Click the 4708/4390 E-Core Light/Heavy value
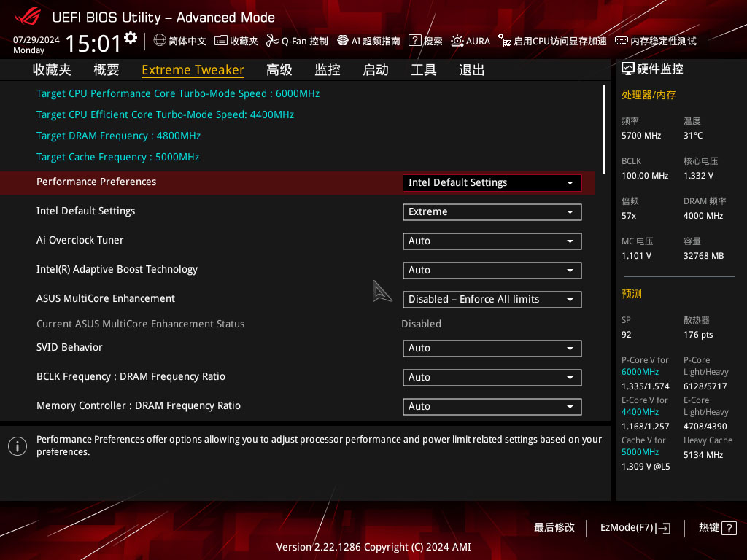 tap(705, 427)
